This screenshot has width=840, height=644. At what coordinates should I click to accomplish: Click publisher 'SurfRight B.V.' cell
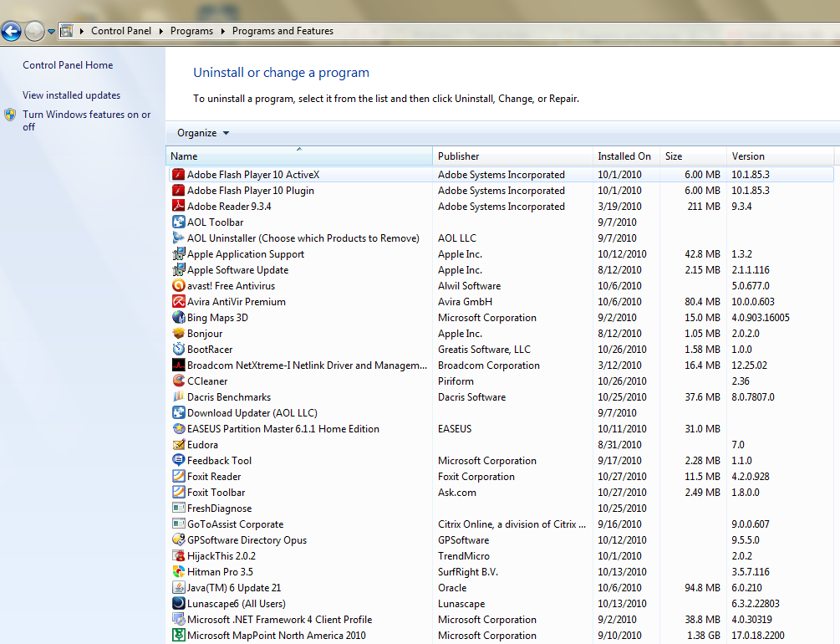tap(468, 572)
